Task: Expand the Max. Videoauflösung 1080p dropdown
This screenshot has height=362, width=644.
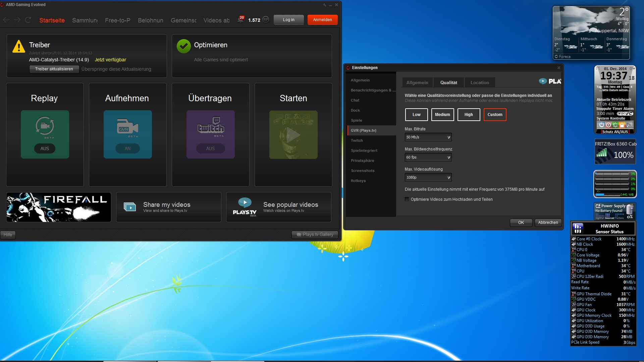Action: 428,177
